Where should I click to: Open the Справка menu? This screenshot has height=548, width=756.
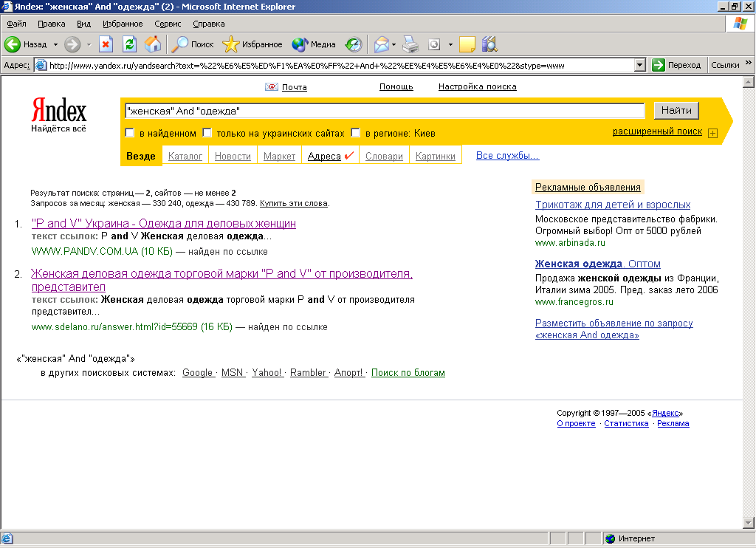208,24
